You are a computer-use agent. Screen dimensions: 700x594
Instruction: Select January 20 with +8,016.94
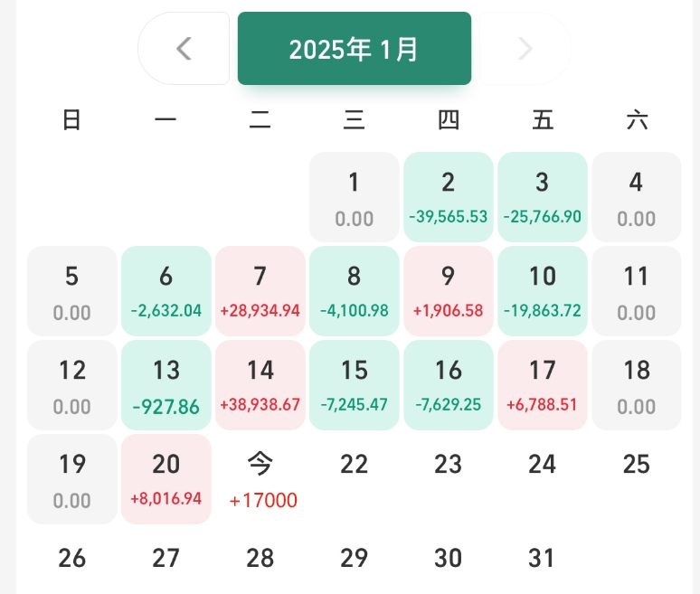tap(166, 479)
